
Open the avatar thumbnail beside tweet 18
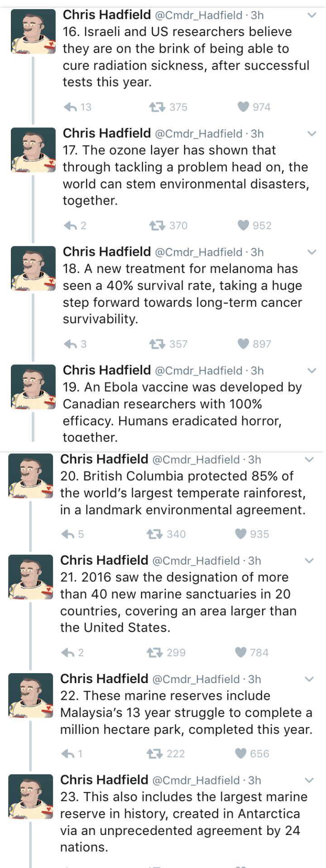tap(33, 269)
